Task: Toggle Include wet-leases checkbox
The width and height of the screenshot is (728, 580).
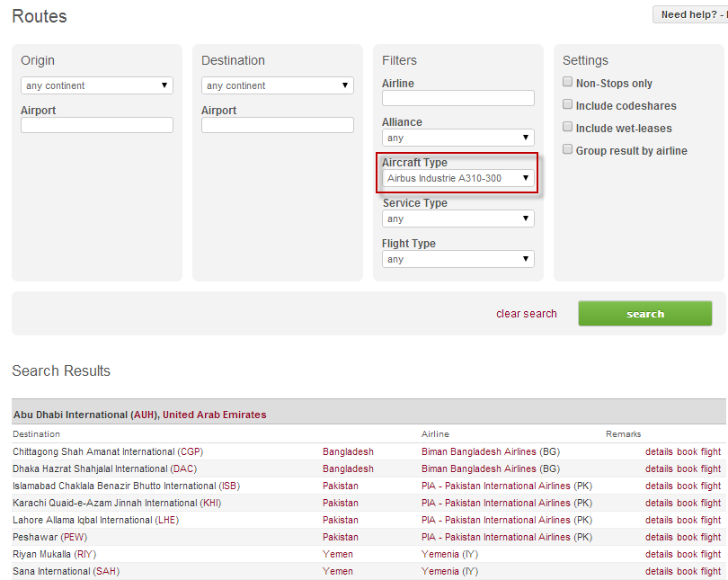Action: click(568, 127)
